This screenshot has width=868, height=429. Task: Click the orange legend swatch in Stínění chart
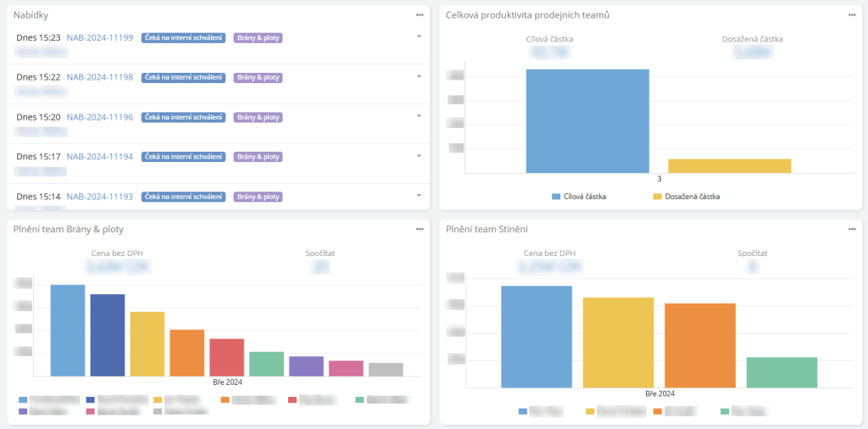(658, 411)
